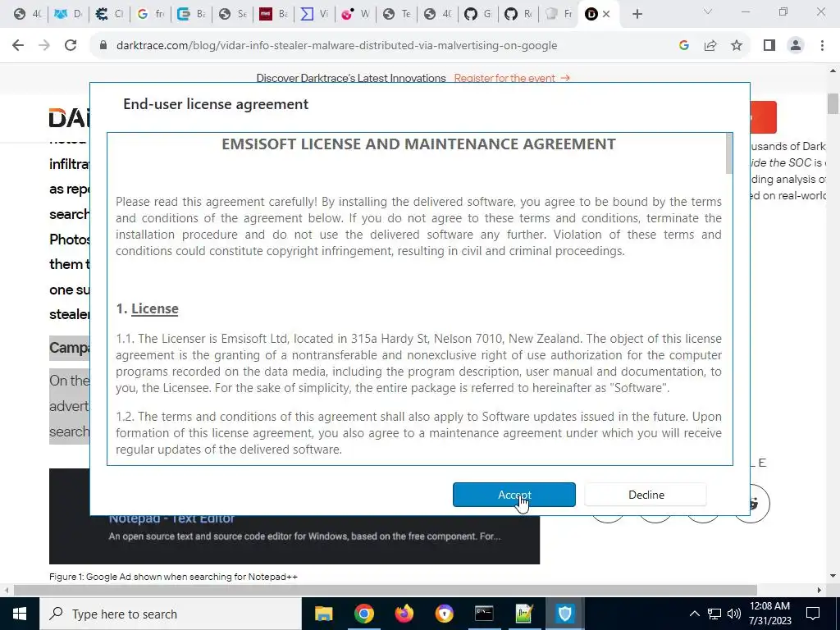
Task: Switch to the 'W' tab with pink icon
Action: 355,14
